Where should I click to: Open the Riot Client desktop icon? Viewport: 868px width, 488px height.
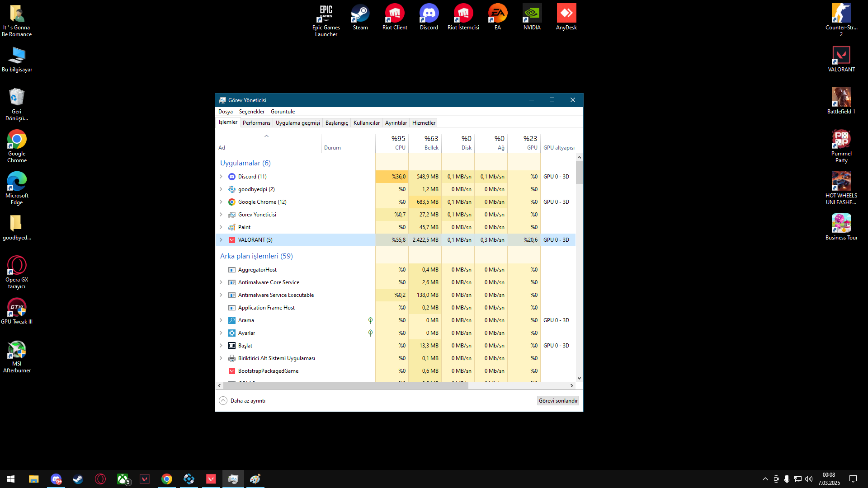[395, 17]
